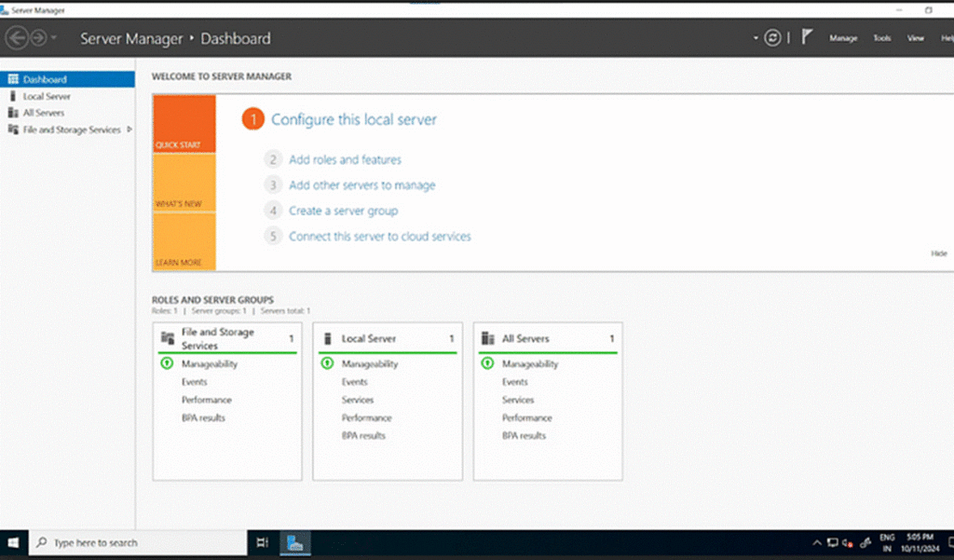Click the green Manageability status icon under Local Server
The image size is (954, 560).
pos(327,363)
